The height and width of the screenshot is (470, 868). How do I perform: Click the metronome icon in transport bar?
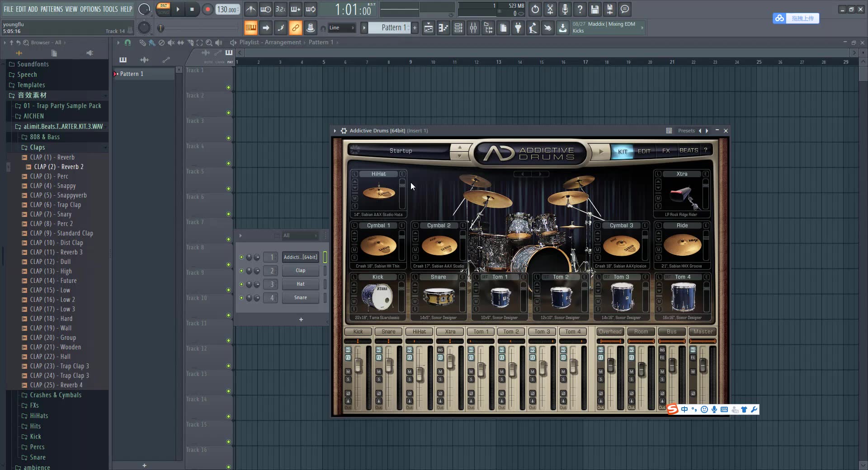[251, 9]
